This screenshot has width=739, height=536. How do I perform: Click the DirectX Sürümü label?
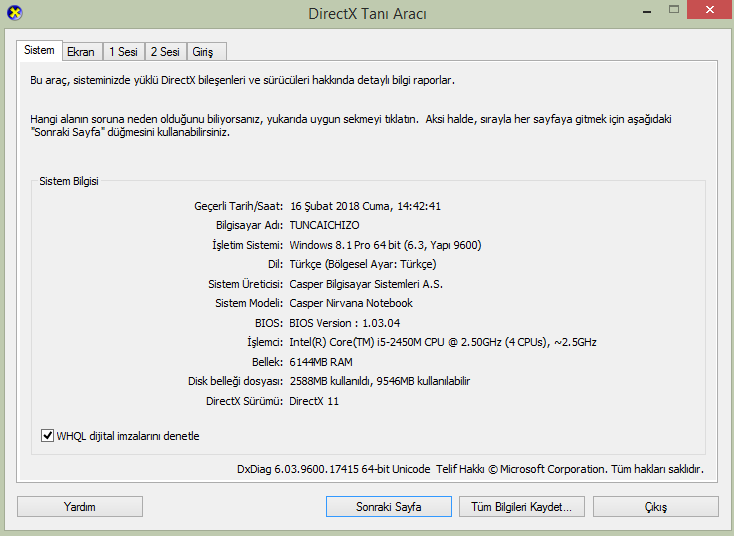coord(245,401)
